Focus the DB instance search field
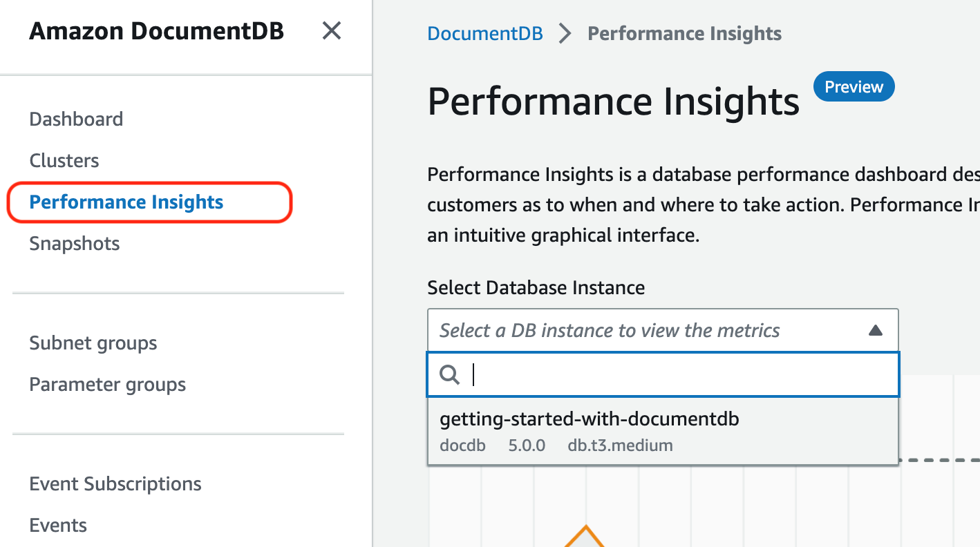 pyautogui.click(x=677, y=375)
